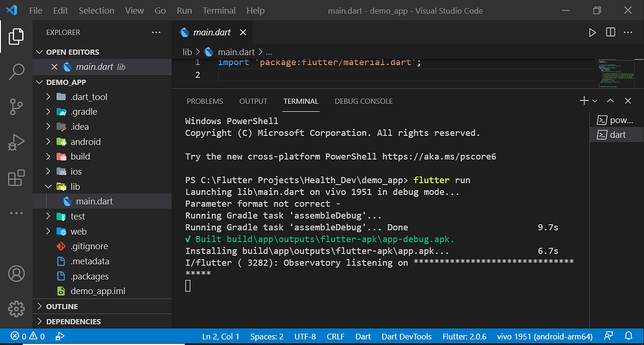Open the Extensions view icon
The image size is (644, 345).
point(16,178)
